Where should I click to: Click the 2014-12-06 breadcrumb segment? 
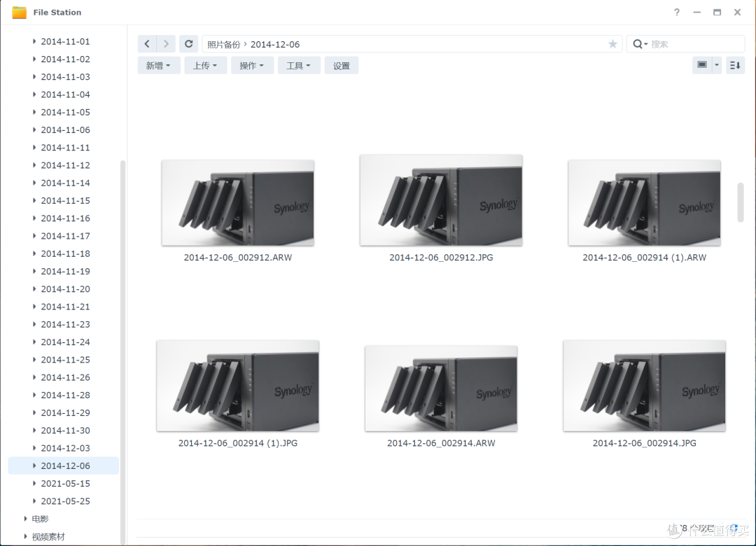[275, 44]
